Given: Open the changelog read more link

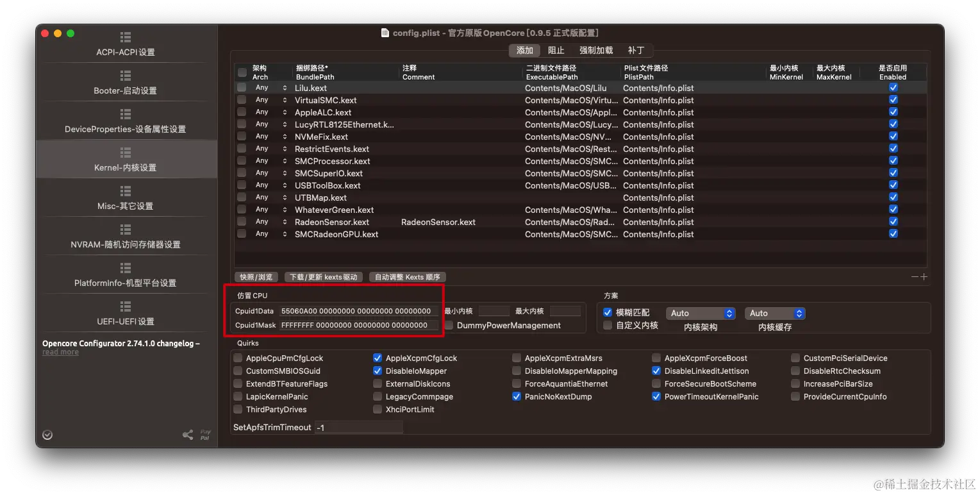Looking at the screenshot, I should tap(60, 352).
